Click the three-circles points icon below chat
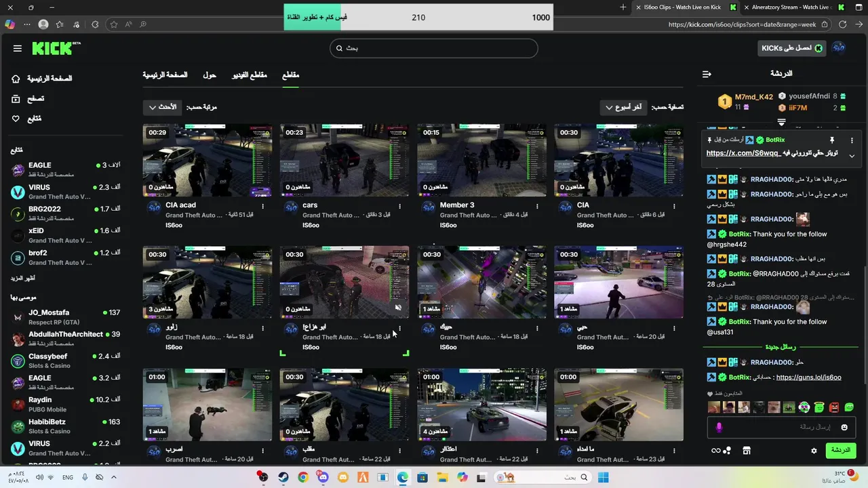Screen dimensions: 868x488 tap(727, 451)
